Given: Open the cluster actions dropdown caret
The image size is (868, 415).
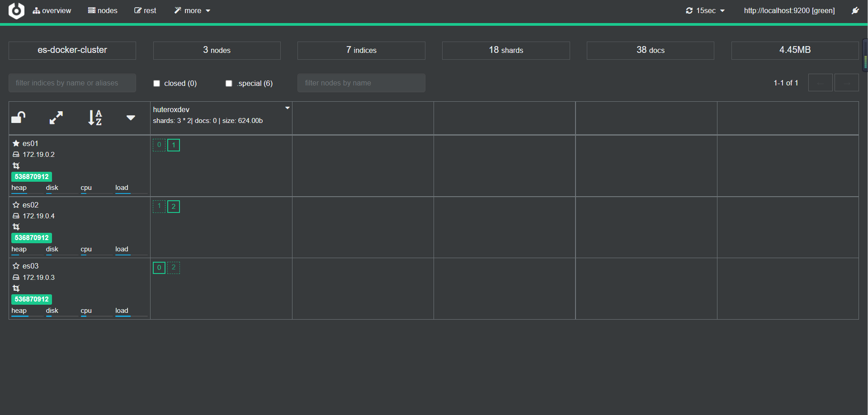Looking at the screenshot, I should click(131, 118).
